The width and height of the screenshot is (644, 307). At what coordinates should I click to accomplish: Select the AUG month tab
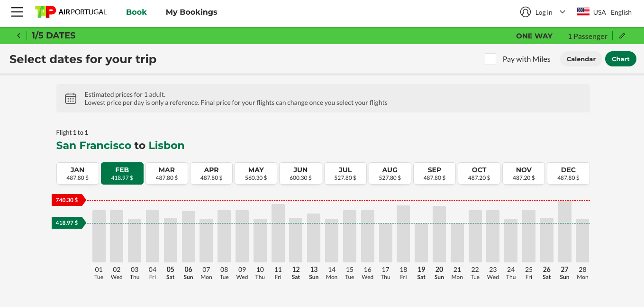pos(390,174)
